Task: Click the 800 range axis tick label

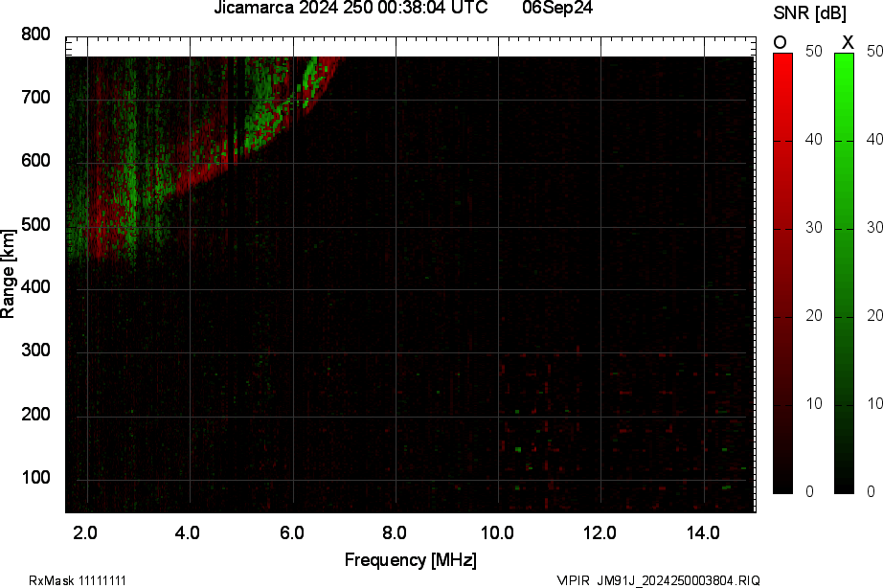Action: coord(35,34)
